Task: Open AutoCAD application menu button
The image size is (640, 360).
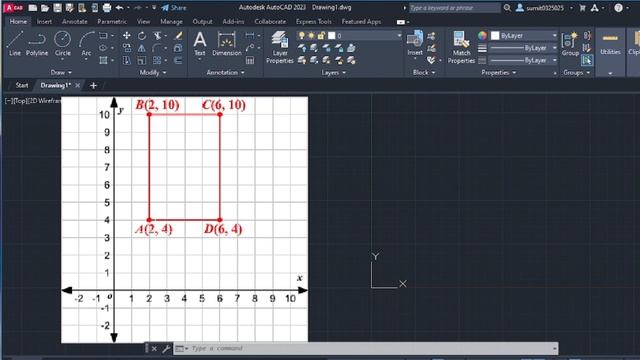Action: tap(13, 8)
